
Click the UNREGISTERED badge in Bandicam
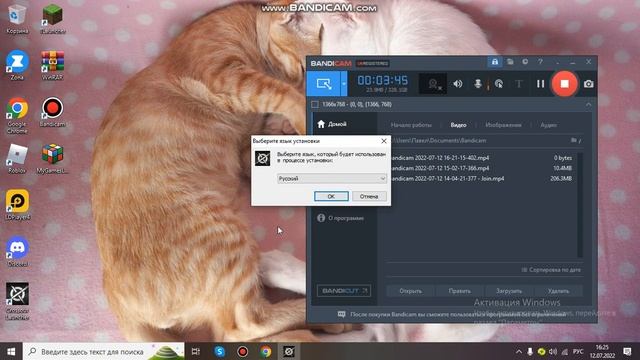pyautogui.click(x=373, y=63)
